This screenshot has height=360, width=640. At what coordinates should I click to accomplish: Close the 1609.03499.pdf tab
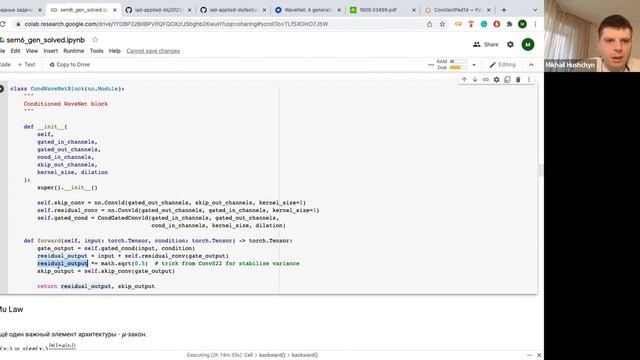pyautogui.click(x=413, y=10)
